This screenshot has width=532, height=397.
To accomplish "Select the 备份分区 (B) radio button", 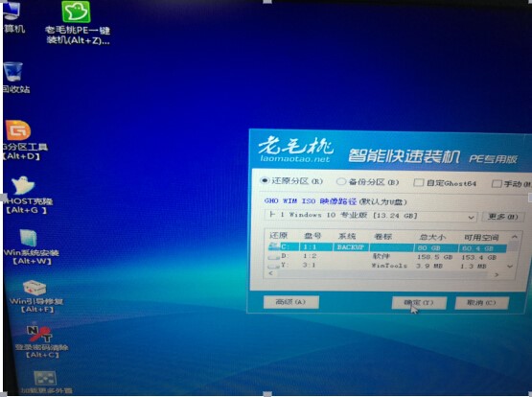I will pyautogui.click(x=340, y=182).
